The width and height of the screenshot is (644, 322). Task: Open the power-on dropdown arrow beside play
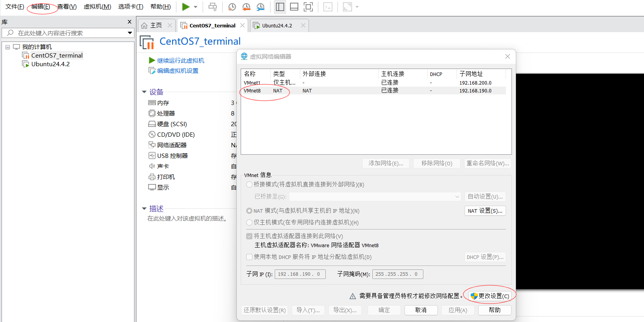tap(196, 7)
